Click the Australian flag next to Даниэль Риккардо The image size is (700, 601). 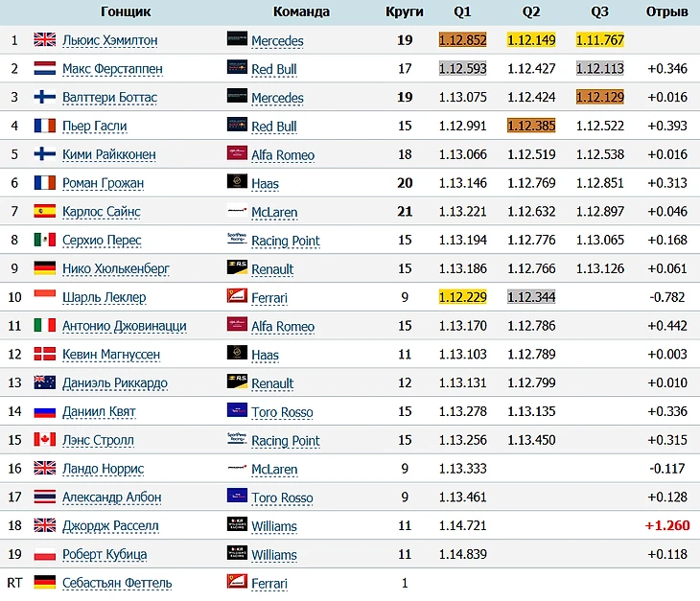point(45,383)
